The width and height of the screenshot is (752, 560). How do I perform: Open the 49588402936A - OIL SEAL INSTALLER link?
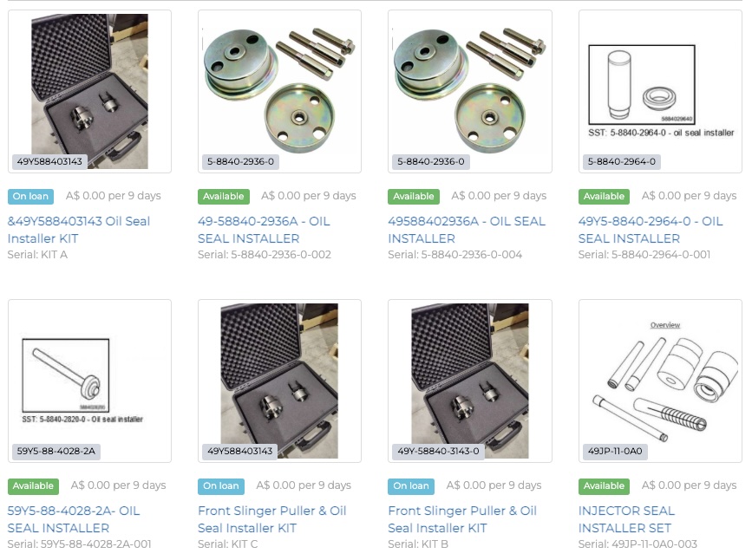(x=467, y=230)
